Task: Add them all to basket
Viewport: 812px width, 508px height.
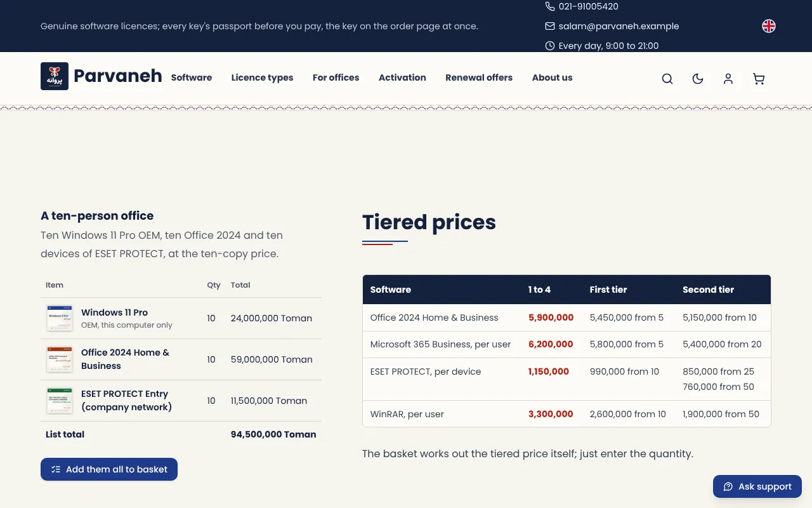Action: (109, 469)
